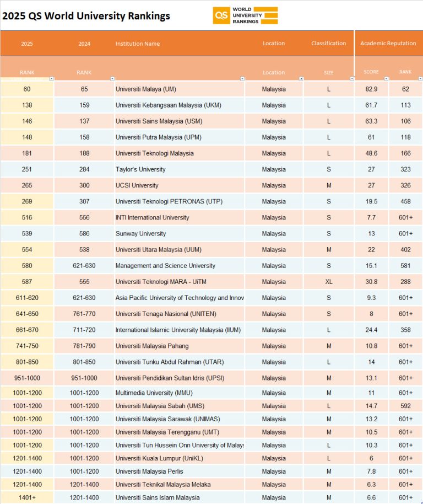Select the 'Academic Reputation' header cell
The image size is (423, 504).
pyautogui.click(x=388, y=44)
